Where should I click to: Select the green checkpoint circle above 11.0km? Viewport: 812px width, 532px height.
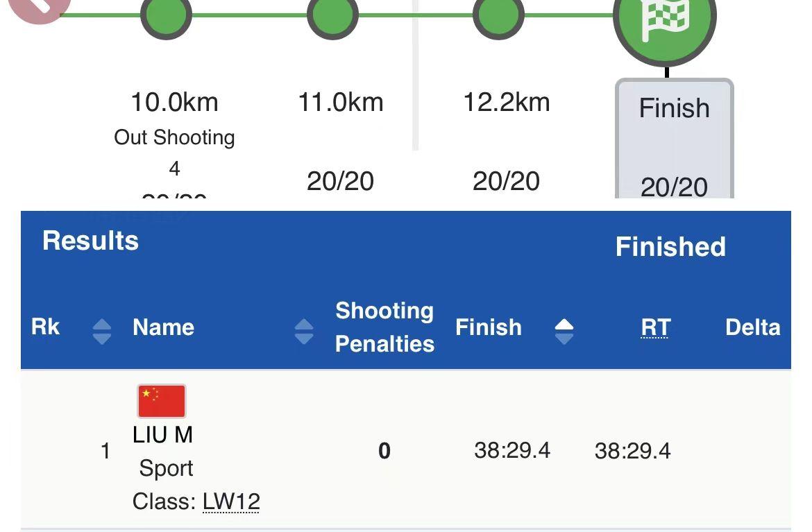pyautogui.click(x=332, y=15)
